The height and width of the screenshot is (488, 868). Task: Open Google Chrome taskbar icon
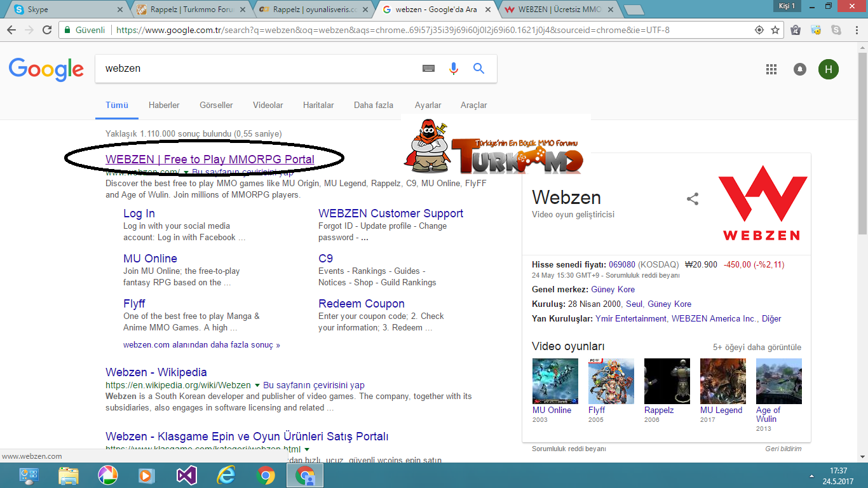(x=265, y=475)
